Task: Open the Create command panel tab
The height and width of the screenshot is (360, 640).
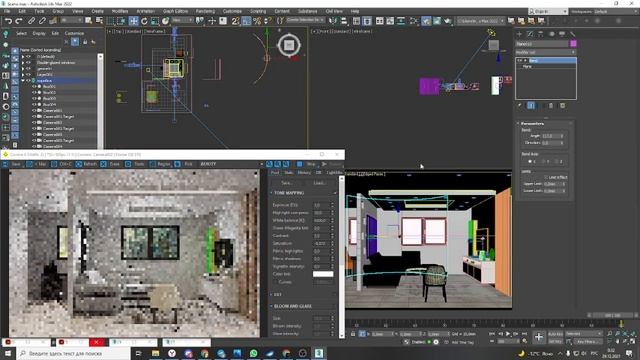Action: coord(519,34)
